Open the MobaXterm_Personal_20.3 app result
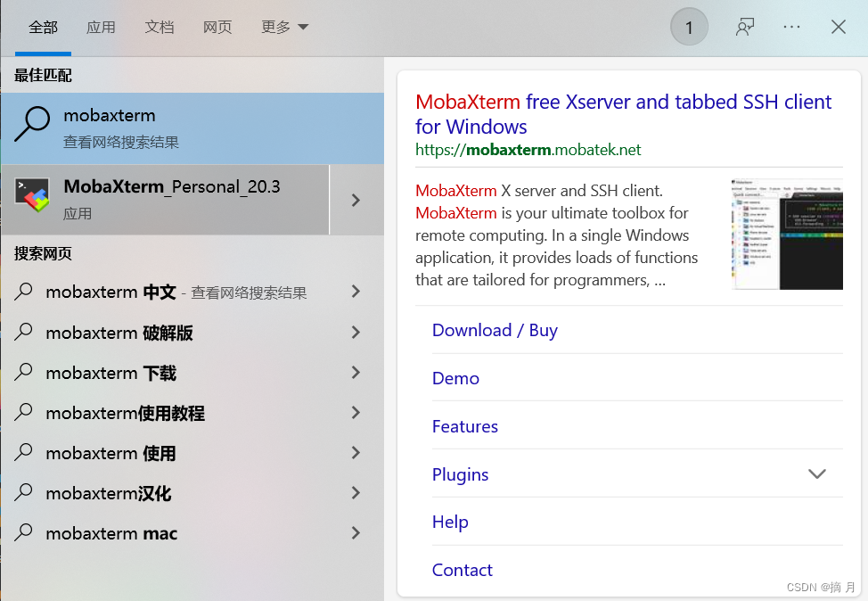 (165, 200)
